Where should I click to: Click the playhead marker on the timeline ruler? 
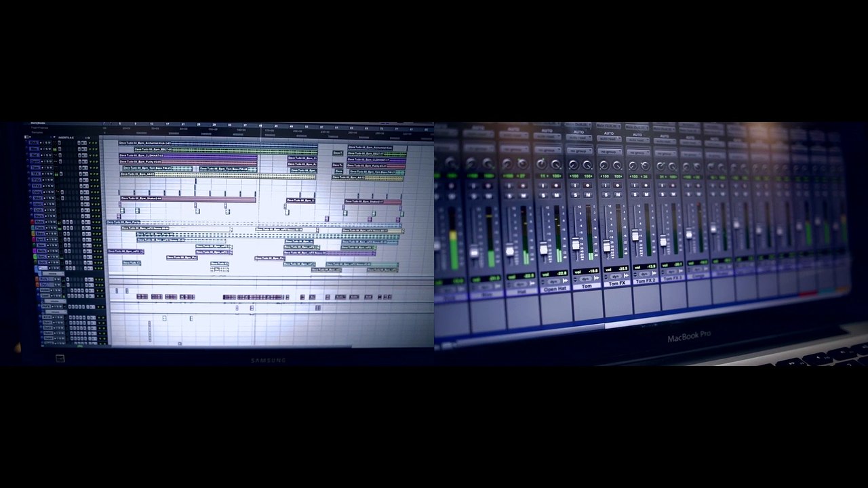click(260, 125)
